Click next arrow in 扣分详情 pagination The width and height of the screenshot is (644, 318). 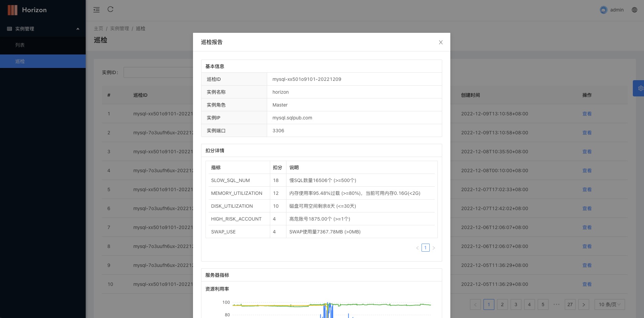[434, 248]
